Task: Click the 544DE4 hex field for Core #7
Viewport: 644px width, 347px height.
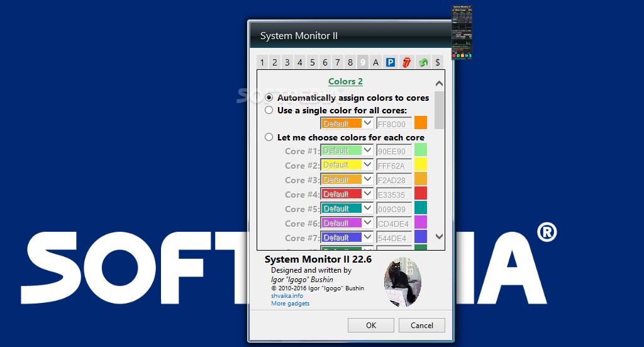Action: pos(394,238)
